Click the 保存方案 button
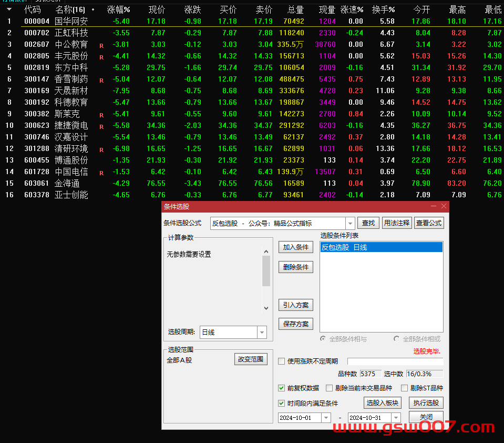The width and height of the screenshot is (504, 443). coord(296,324)
